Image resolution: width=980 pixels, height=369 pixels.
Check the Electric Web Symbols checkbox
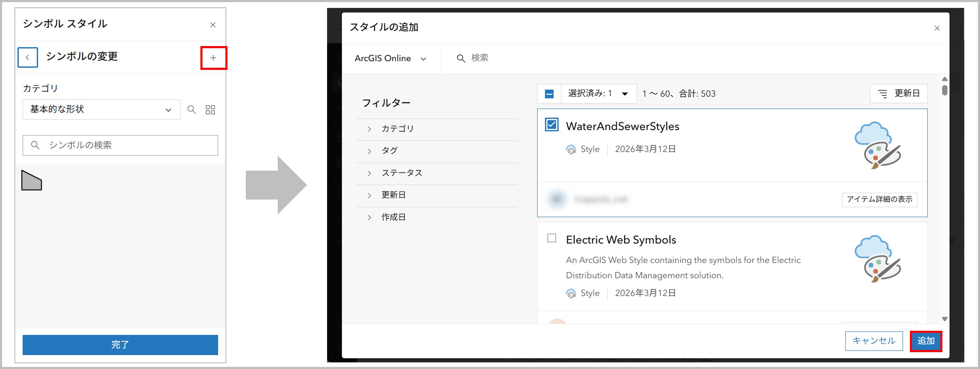point(551,238)
